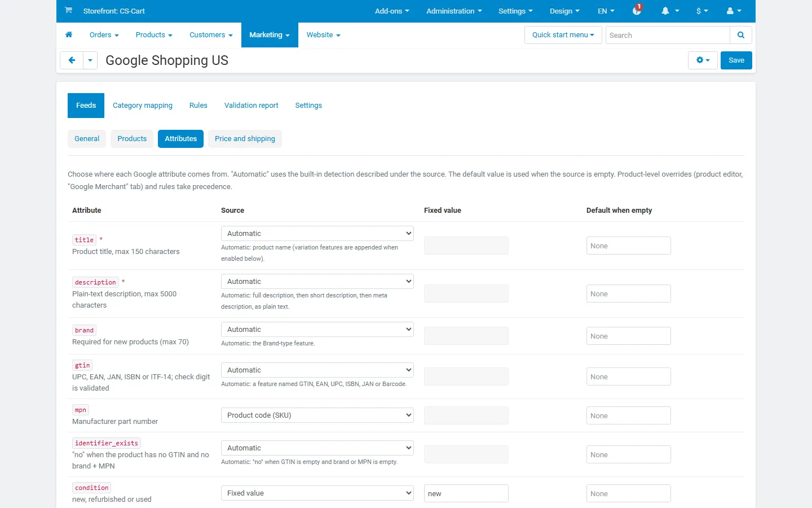This screenshot has width=812, height=508.
Task: Open the description source dropdown
Action: pos(317,281)
